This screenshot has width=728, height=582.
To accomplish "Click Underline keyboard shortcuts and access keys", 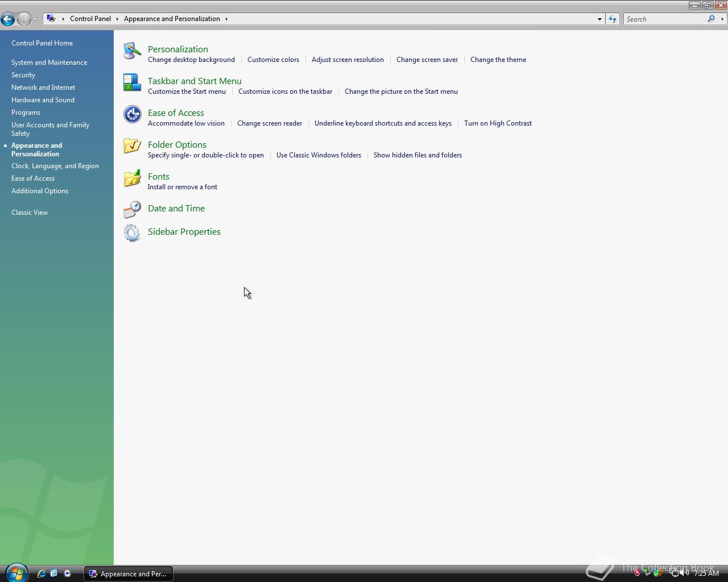I will click(383, 123).
